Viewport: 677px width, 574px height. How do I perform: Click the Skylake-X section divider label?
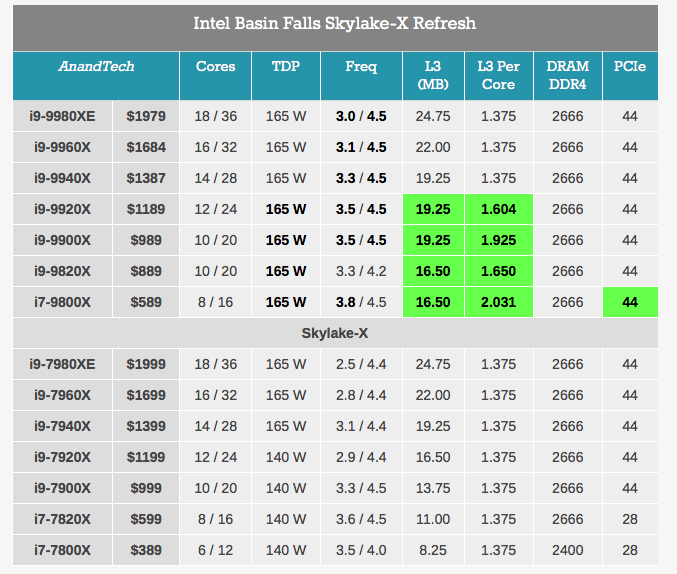point(335,333)
